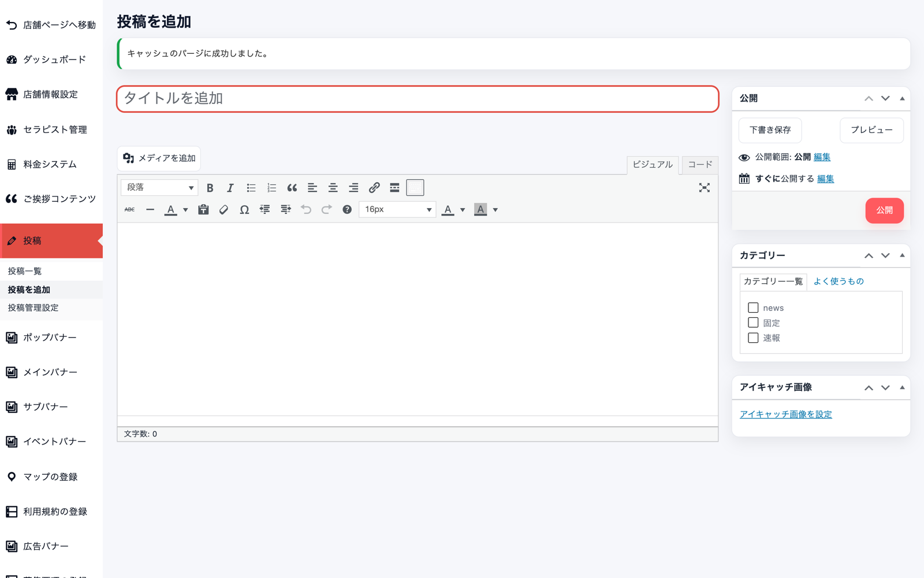Click the タイトルを追加 title field
The image size is (924, 578).
pyautogui.click(x=418, y=99)
